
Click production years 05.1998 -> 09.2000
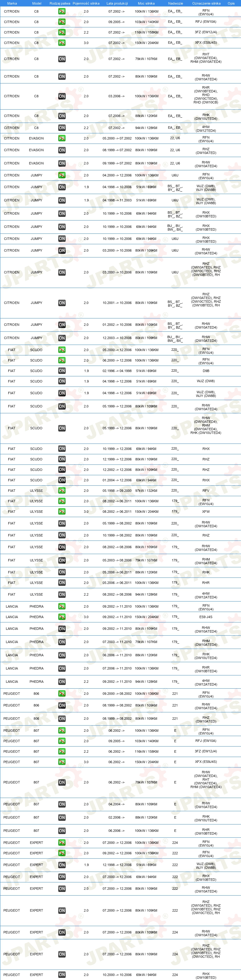117,490
